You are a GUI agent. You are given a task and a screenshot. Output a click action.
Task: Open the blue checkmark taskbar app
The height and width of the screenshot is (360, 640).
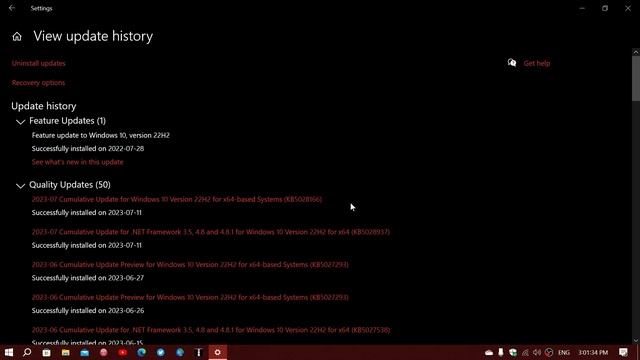point(161,352)
